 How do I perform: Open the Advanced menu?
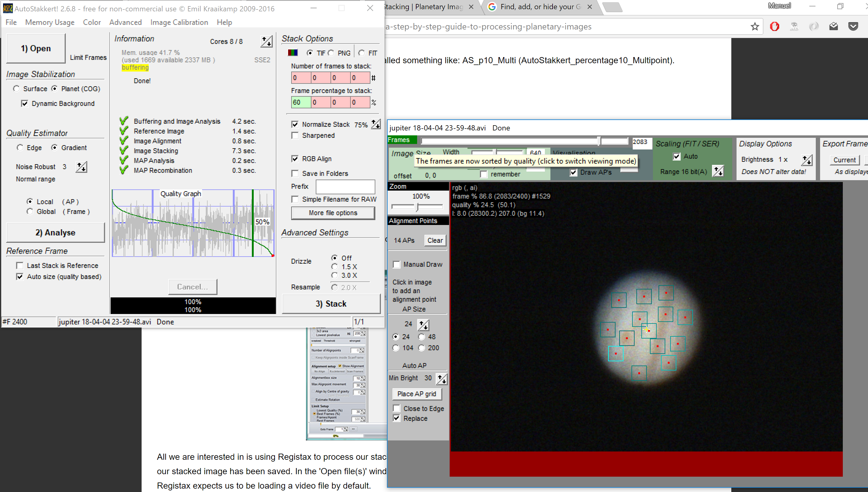125,22
